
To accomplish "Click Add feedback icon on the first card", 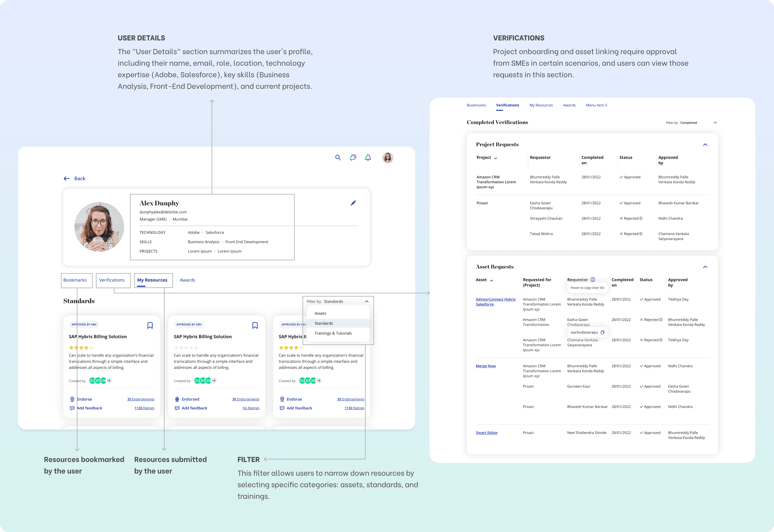I will (72, 408).
